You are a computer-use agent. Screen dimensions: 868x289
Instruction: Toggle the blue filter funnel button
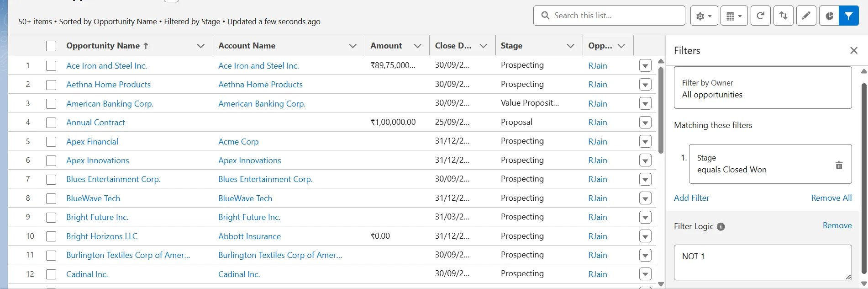848,16
